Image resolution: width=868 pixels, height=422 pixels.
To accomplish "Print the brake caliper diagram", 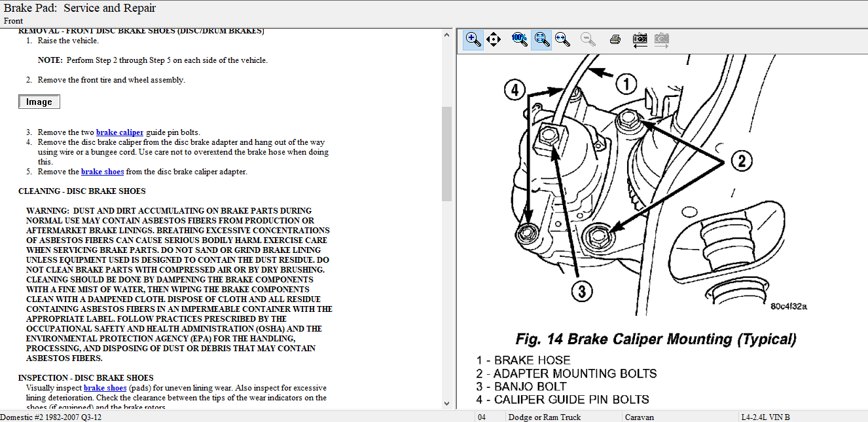I will (x=615, y=39).
